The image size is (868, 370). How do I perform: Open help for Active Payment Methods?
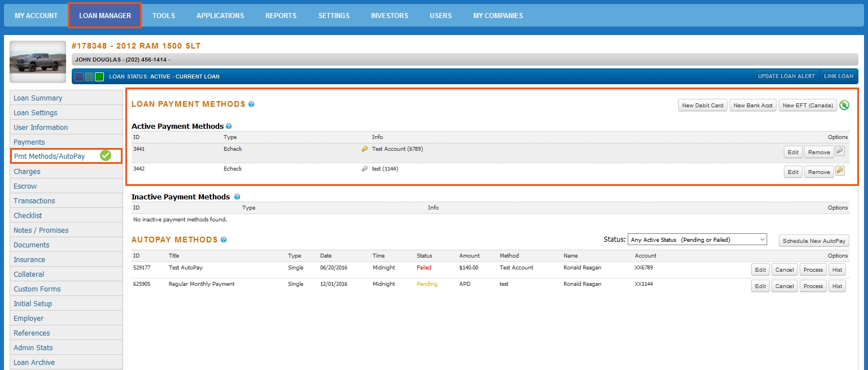229,127
